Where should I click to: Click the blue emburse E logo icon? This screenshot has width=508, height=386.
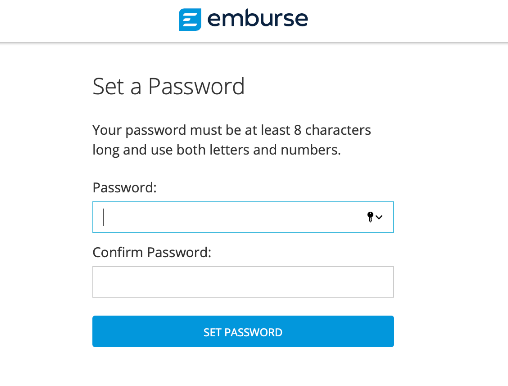point(190,19)
